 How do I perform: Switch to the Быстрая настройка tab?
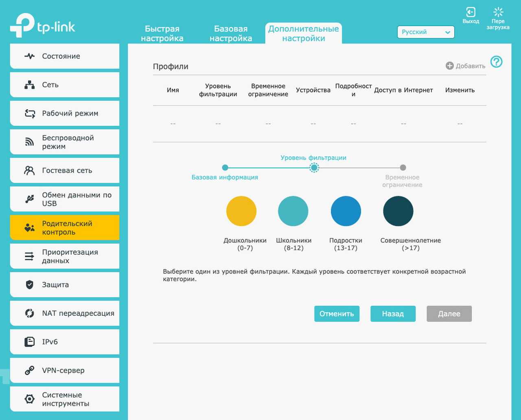pyautogui.click(x=162, y=34)
